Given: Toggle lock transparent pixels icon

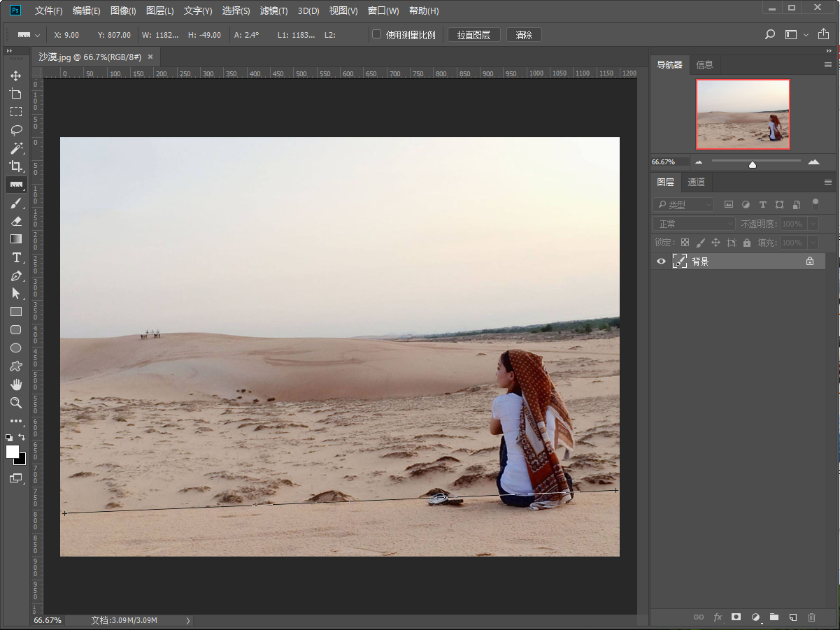Looking at the screenshot, I should (x=685, y=243).
